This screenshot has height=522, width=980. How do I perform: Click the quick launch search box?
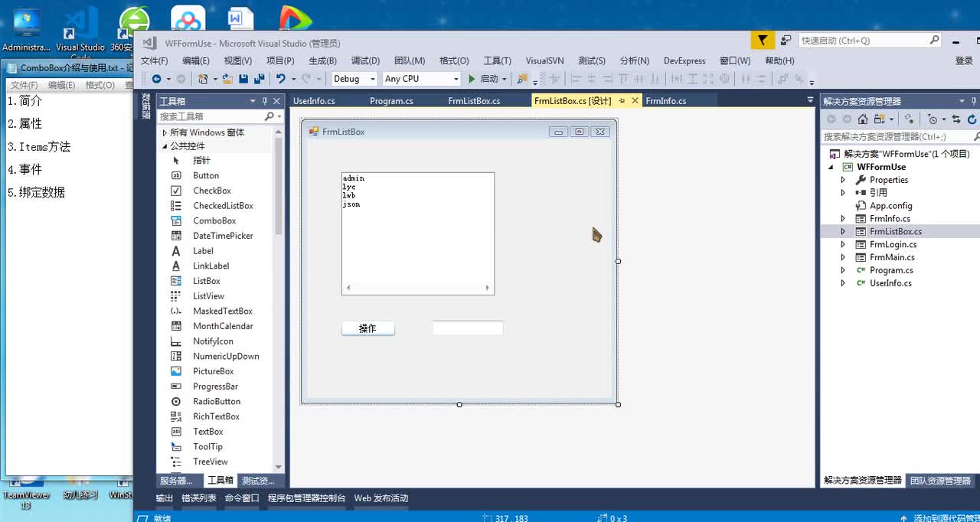[870, 41]
